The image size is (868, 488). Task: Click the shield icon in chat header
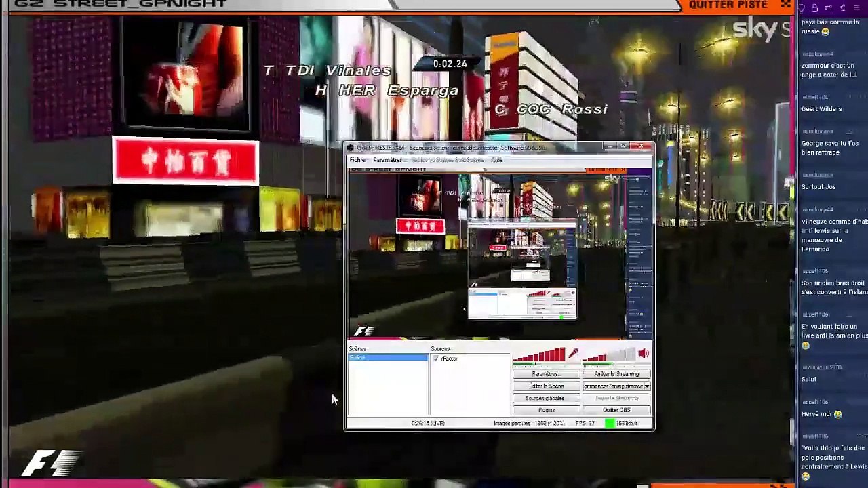802,8
